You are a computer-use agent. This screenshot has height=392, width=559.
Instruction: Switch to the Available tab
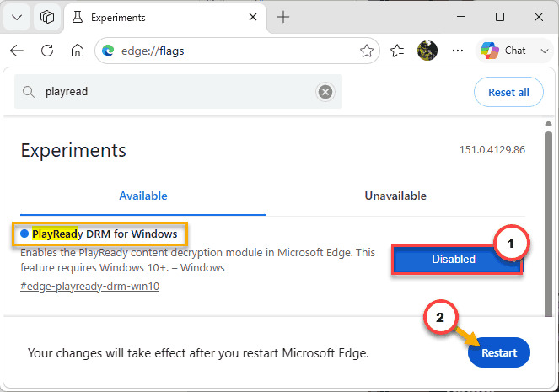(143, 196)
